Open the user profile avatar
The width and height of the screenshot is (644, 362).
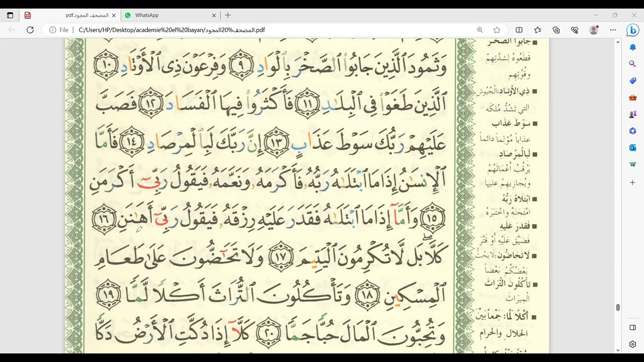point(594,30)
